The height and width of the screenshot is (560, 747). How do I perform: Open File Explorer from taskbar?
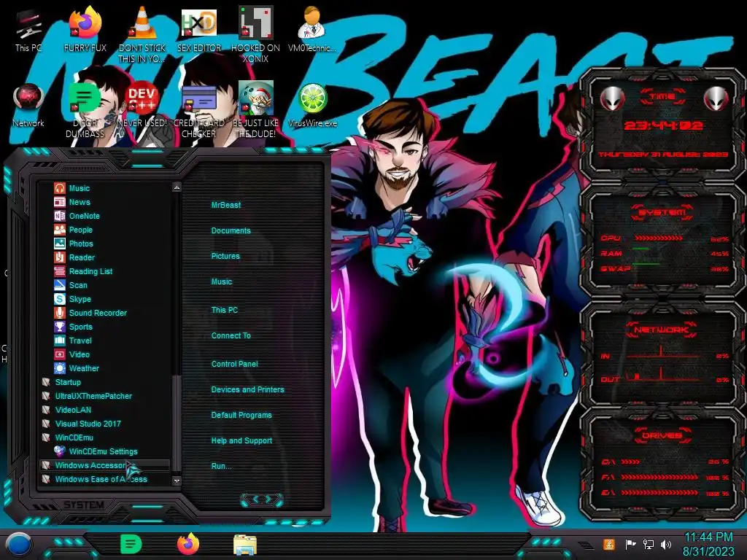point(245,545)
